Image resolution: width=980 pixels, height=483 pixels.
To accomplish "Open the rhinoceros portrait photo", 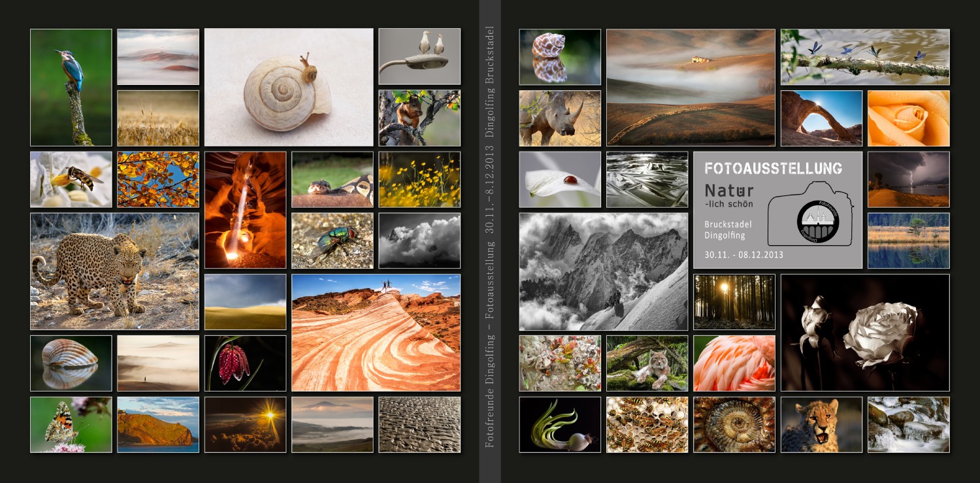I will coord(560,118).
